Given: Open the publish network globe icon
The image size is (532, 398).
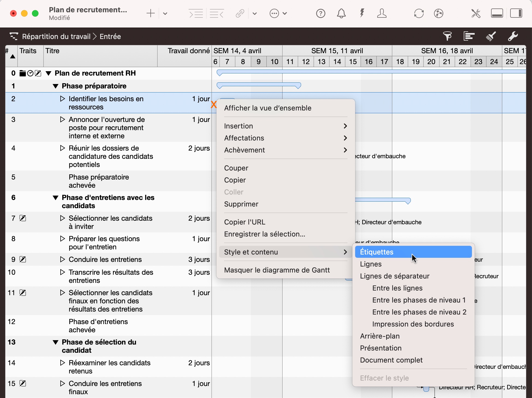Looking at the screenshot, I should [439, 13].
